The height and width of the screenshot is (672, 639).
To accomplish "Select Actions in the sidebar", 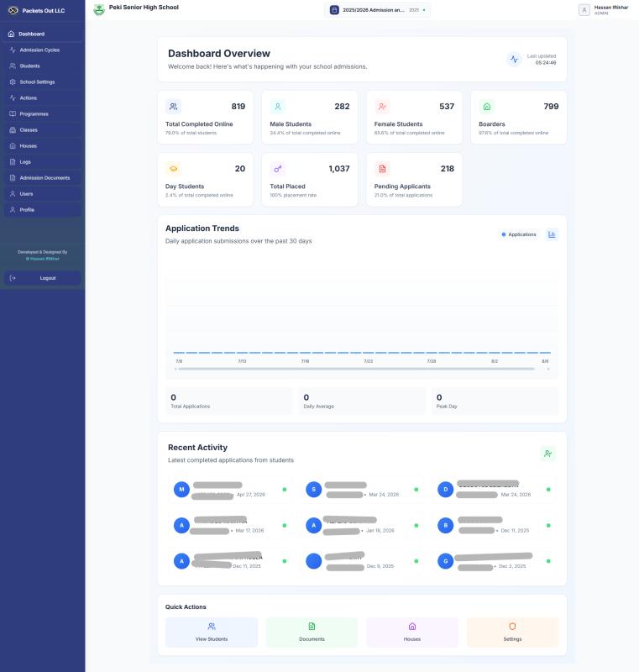I will pyautogui.click(x=42, y=97).
